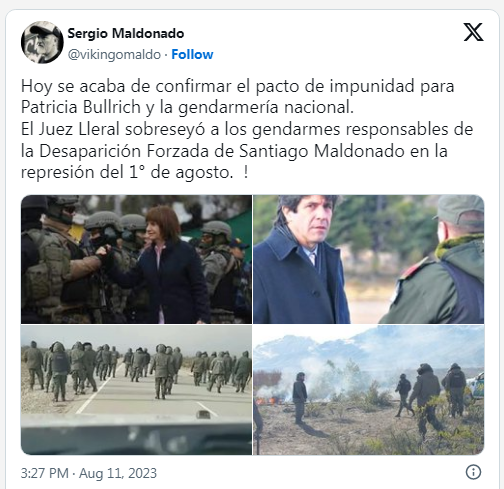The width and height of the screenshot is (504, 489).
Task: View the photo of smoke in the field
Action: [x=369, y=390]
